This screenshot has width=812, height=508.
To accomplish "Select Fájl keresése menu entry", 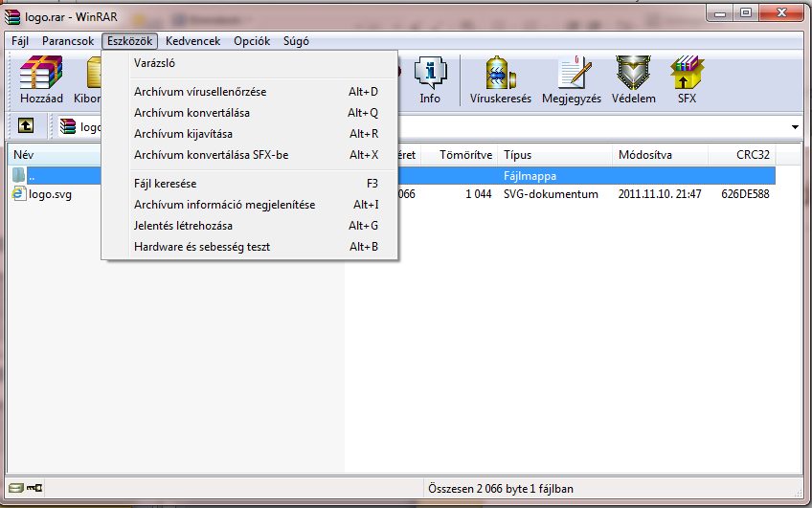I will [x=251, y=184].
